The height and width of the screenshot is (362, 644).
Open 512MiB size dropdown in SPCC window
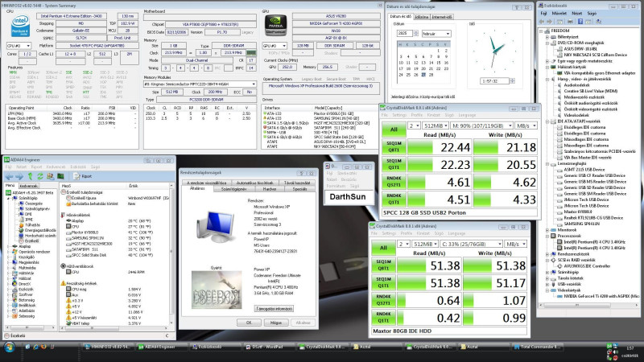435,125
